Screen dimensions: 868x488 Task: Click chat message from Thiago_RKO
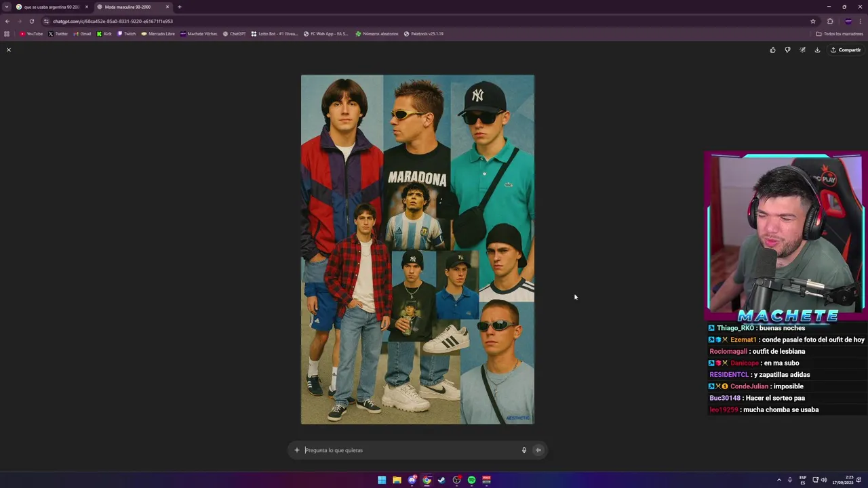pos(757,328)
